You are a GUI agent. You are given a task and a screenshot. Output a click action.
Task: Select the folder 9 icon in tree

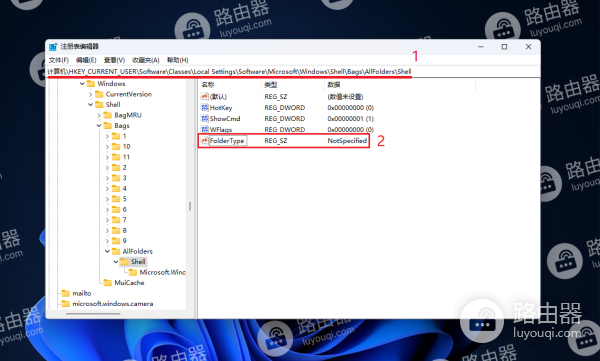pyautogui.click(x=116, y=241)
